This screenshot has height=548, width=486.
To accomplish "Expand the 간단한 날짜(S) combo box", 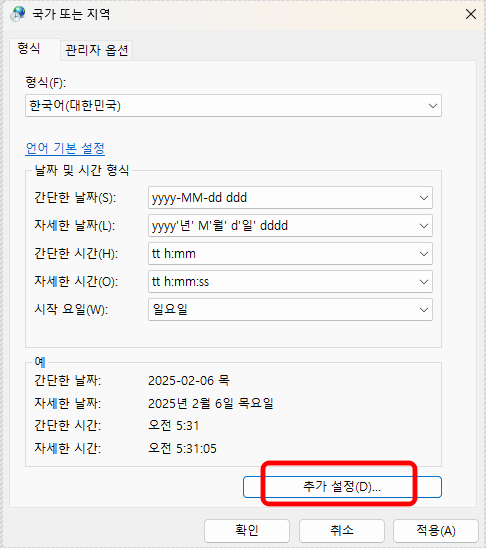I will (290, 198).
